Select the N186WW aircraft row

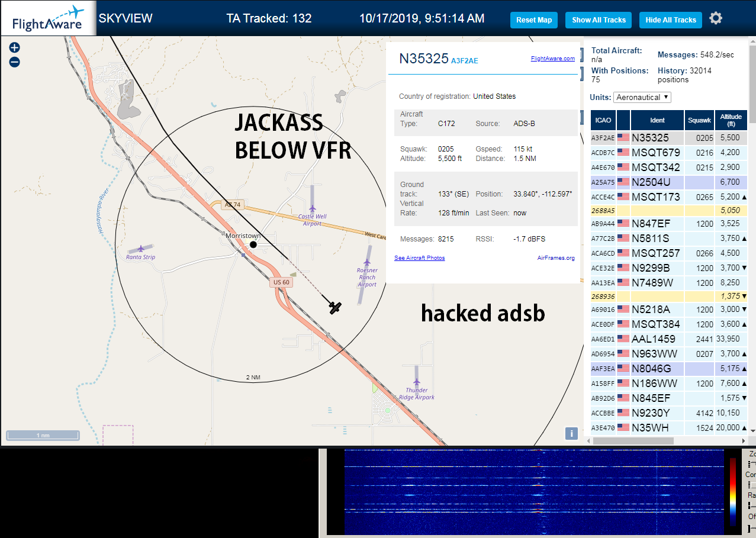pos(669,383)
